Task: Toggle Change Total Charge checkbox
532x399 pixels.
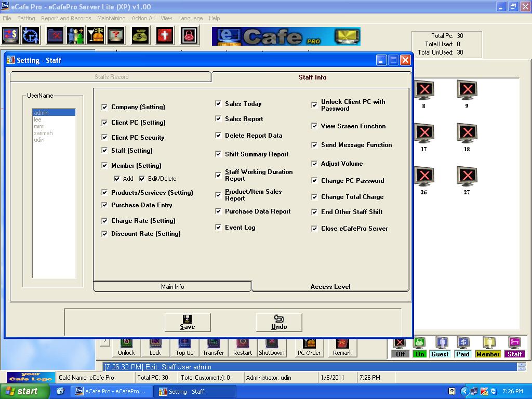Action: tap(314, 197)
